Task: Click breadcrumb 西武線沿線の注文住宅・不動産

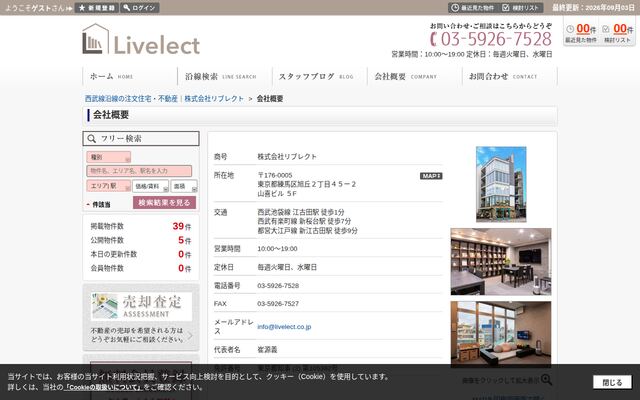Action: click(131, 99)
